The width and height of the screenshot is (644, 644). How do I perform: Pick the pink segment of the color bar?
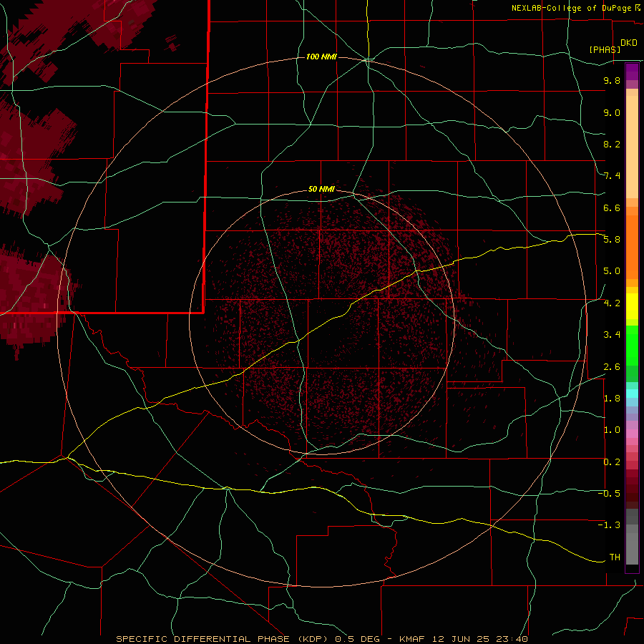pos(632,434)
